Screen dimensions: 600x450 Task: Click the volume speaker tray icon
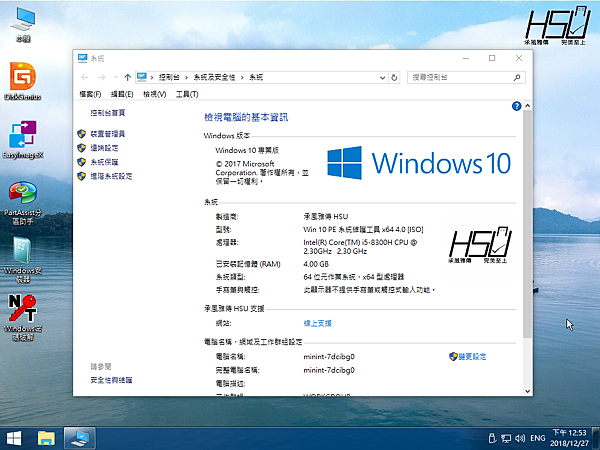pyautogui.click(x=520, y=438)
